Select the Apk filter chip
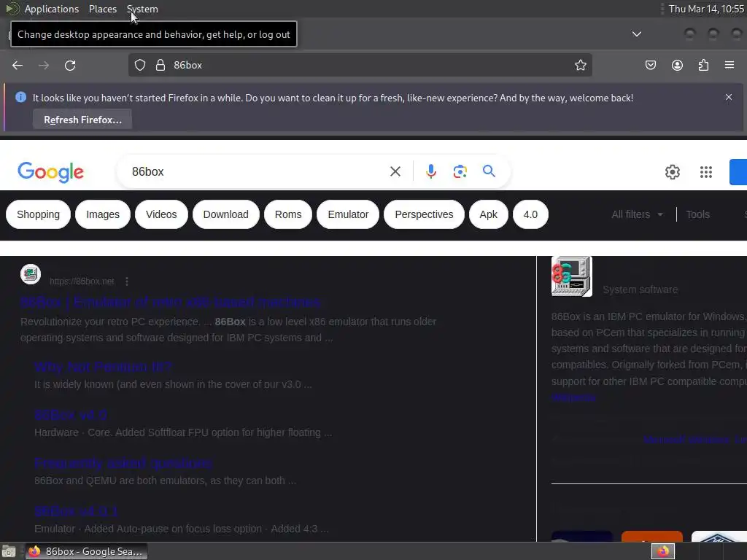The image size is (747, 560). (488, 214)
